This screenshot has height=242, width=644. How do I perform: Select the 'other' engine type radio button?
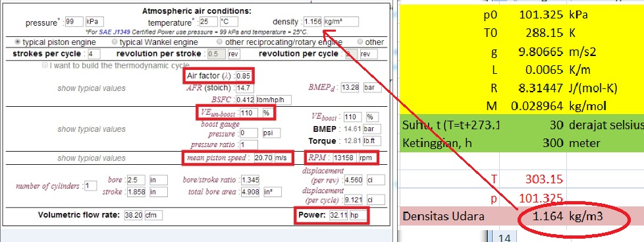coord(360,42)
